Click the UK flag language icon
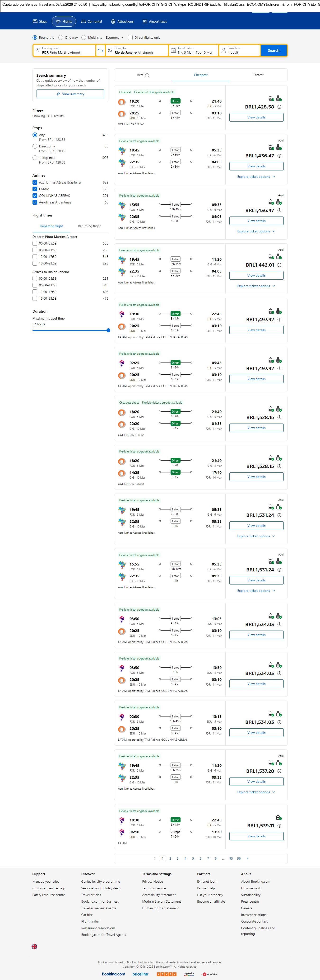The width and height of the screenshot is (320, 980). tap(35, 946)
